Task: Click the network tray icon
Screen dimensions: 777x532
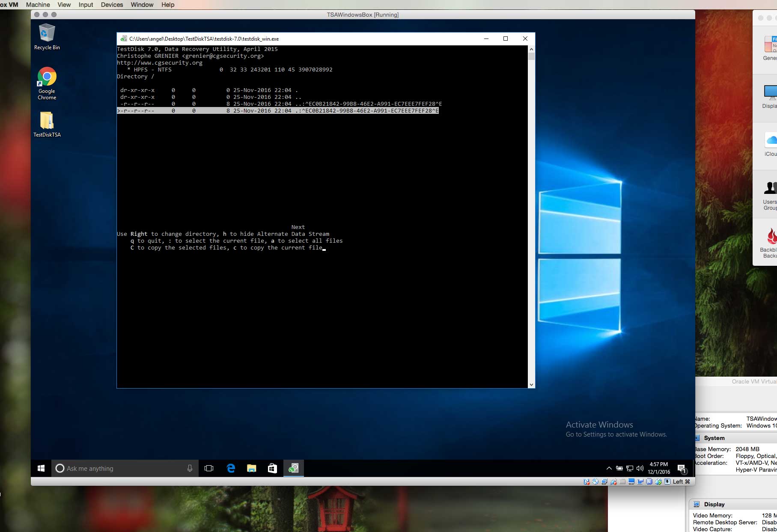Action: coord(629,468)
